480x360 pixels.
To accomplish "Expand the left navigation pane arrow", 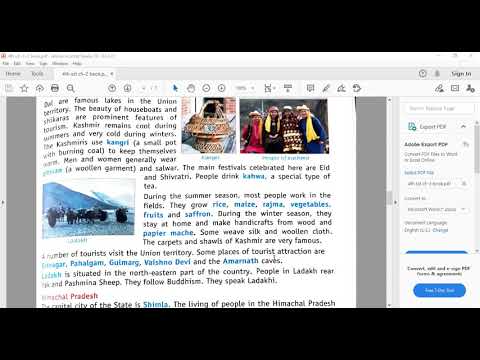I will [3, 202].
